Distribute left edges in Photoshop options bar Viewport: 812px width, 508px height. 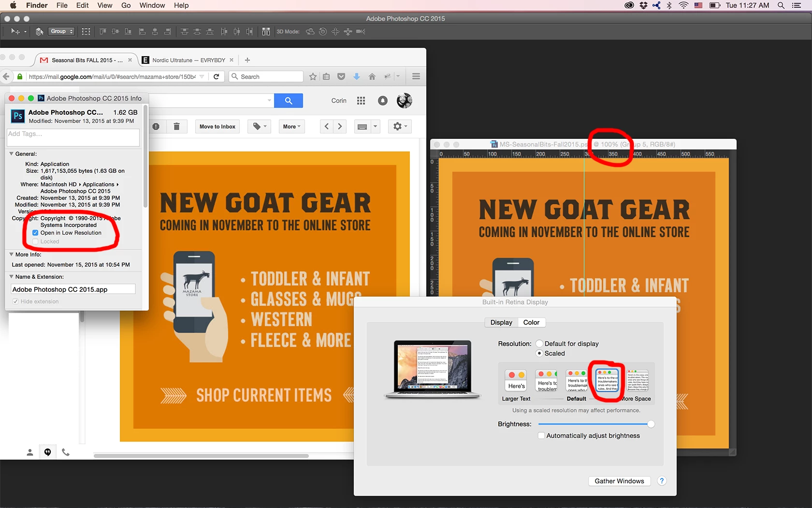click(224, 31)
